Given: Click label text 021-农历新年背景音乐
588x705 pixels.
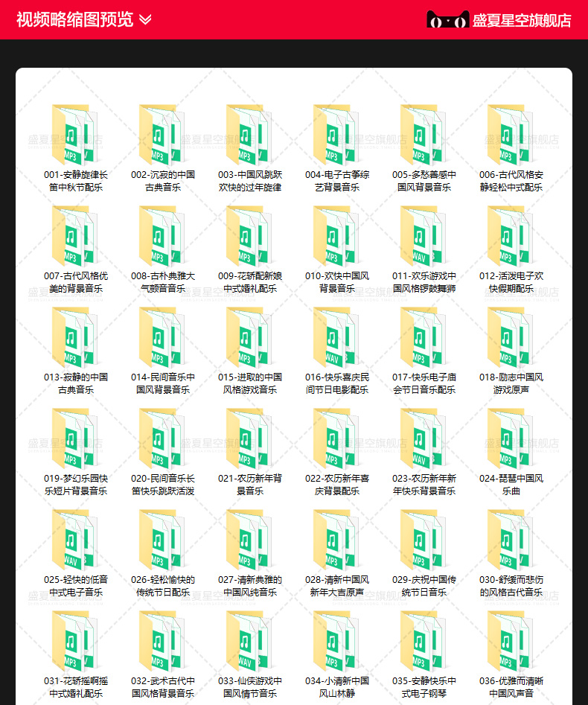Looking at the screenshot, I should pyautogui.click(x=250, y=484).
